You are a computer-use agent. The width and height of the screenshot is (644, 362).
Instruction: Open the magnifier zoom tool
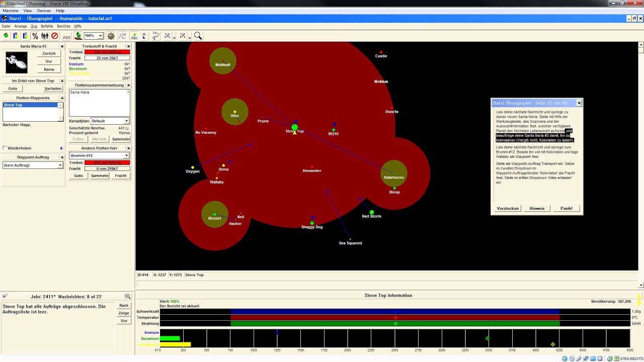[x=198, y=36]
